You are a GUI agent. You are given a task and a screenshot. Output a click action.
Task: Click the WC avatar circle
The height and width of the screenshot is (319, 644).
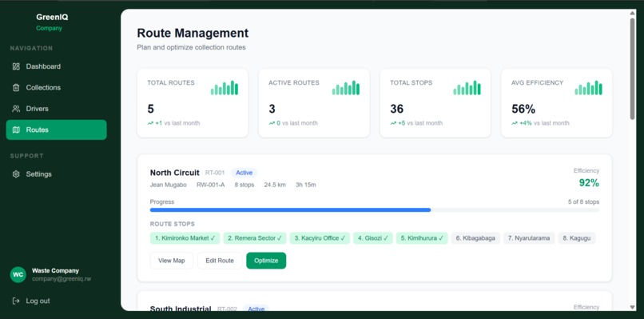(x=18, y=274)
